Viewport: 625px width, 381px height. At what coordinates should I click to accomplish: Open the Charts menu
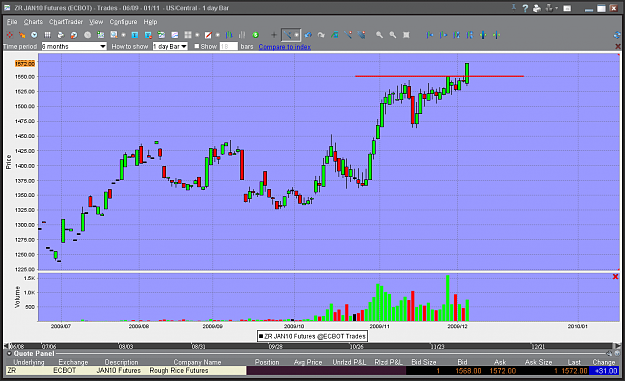pos(33,22)
